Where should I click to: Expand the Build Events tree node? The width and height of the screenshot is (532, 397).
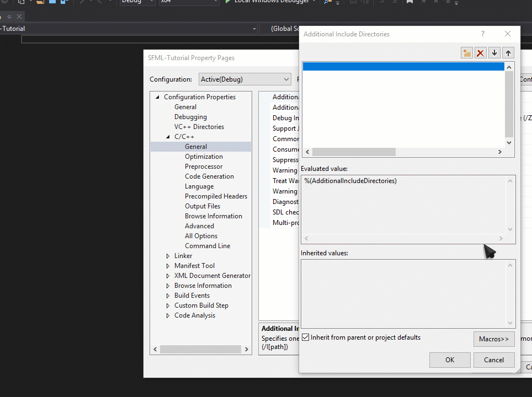[168, 296]
